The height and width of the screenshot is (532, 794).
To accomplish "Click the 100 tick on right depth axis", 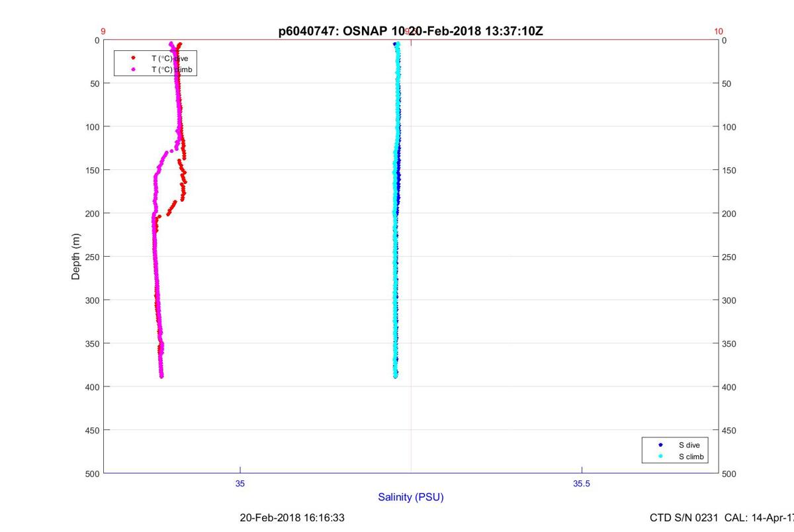I will click(x=729, y=127).
